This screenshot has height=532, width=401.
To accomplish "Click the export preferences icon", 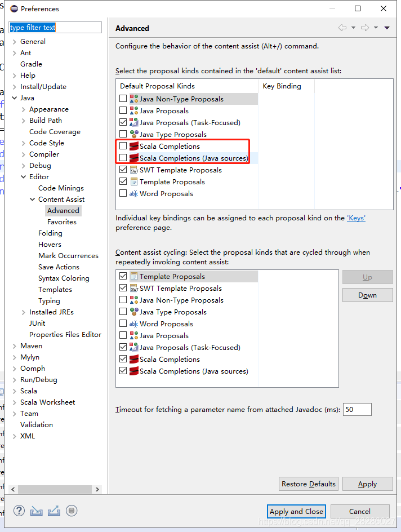I will [x=54, y=511].
